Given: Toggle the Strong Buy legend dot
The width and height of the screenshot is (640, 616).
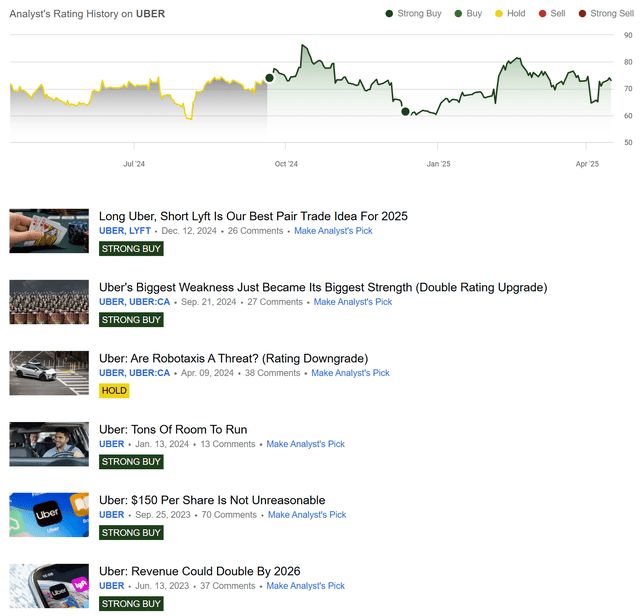Looking at the screenshot, I should coord(389,13).
